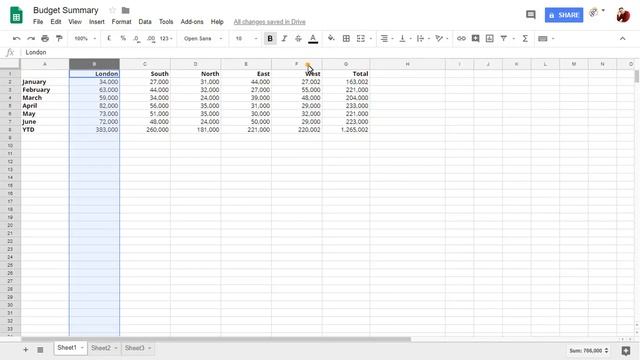Click the blue SHARE button
This screenshot has width=640, height=360.
point(564,15)
